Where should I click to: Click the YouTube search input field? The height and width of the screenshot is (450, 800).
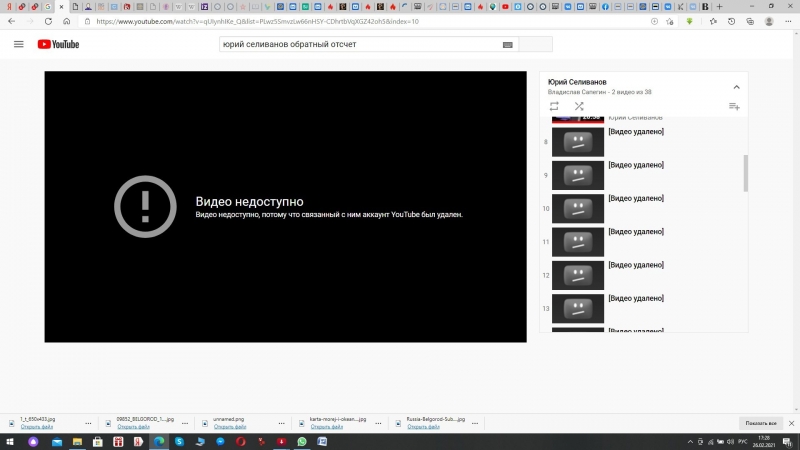[360, 44]
